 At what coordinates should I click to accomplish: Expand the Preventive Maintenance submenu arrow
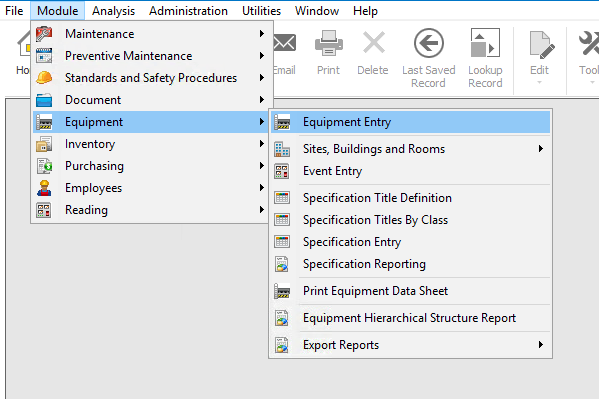[262, 56]
